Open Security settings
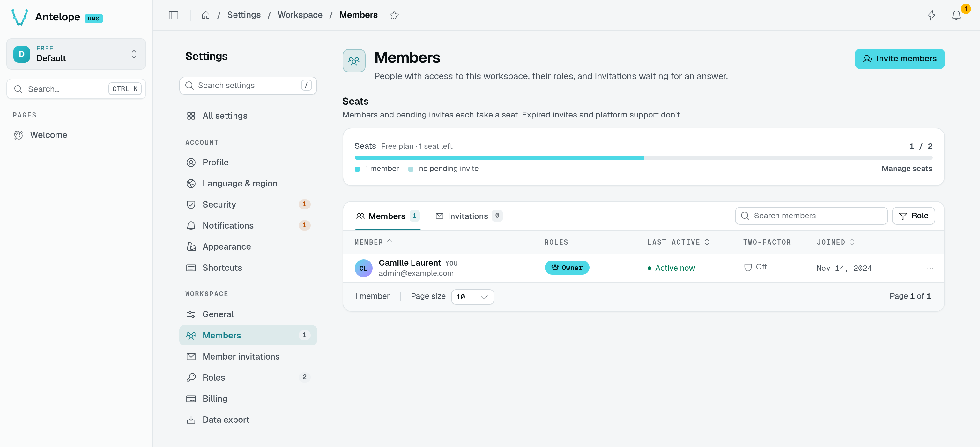 pos(248,204)
